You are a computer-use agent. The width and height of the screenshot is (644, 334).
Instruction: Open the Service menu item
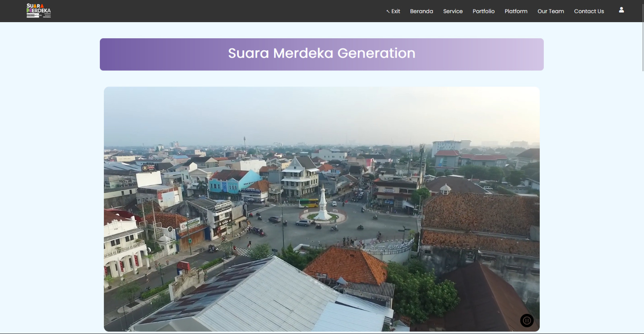coord(453,11)
